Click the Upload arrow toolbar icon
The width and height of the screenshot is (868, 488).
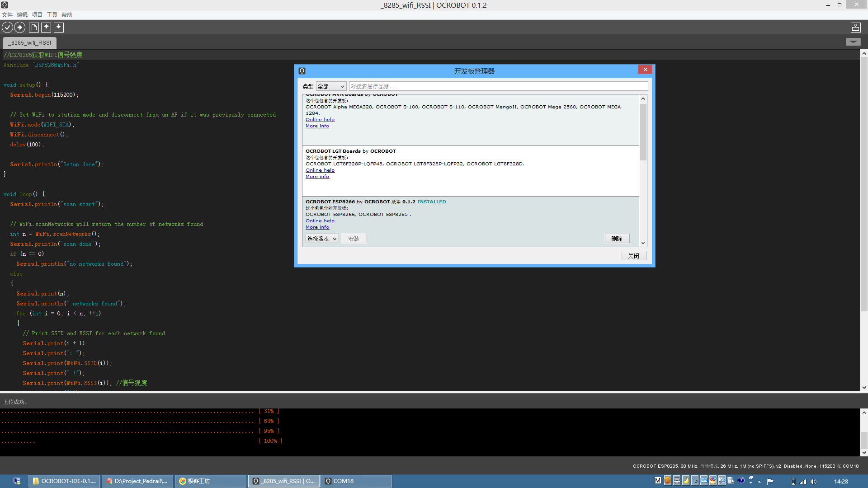pyautogui.click(x=19, y=28)
